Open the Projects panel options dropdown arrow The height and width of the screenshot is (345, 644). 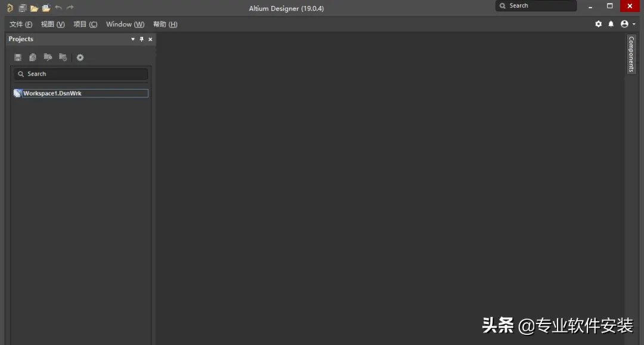point(132,39)
